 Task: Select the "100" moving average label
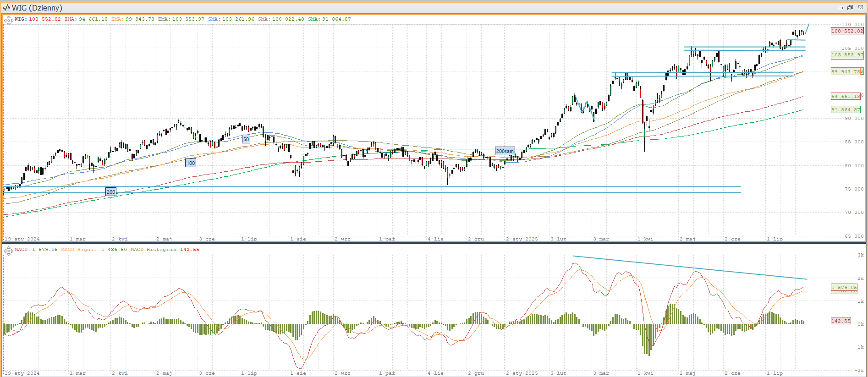pyautogui.click(x=191, y=163)
